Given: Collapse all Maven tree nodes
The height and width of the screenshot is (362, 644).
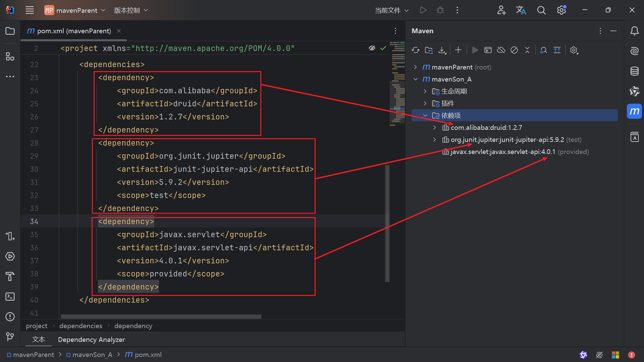Looking at the screenshot, I should 527,50.
